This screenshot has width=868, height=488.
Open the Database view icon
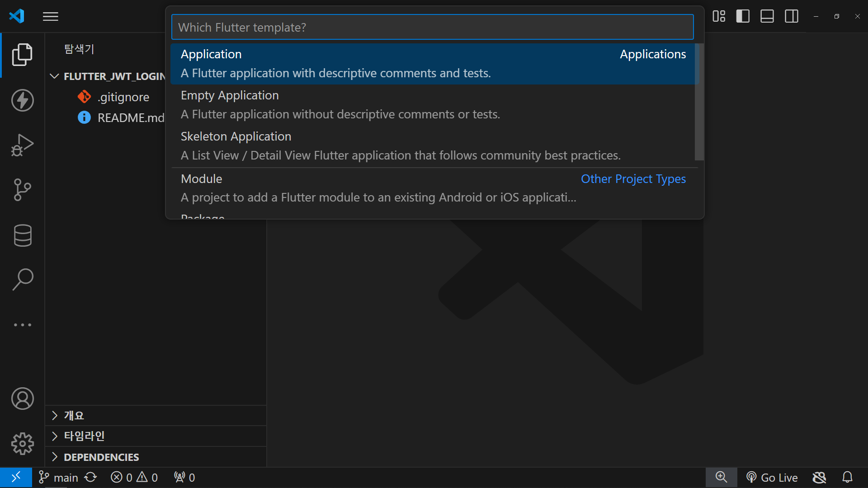point(22,235)
